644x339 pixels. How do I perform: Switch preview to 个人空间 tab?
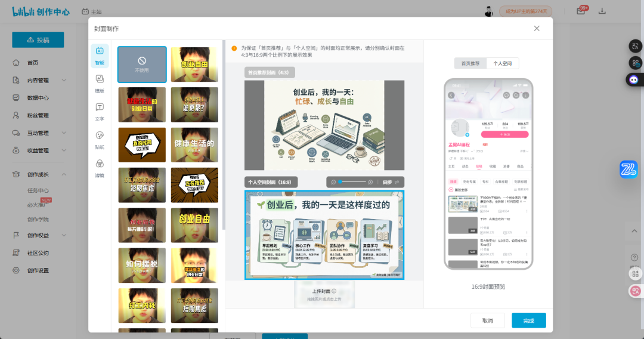tap(502, 63)
